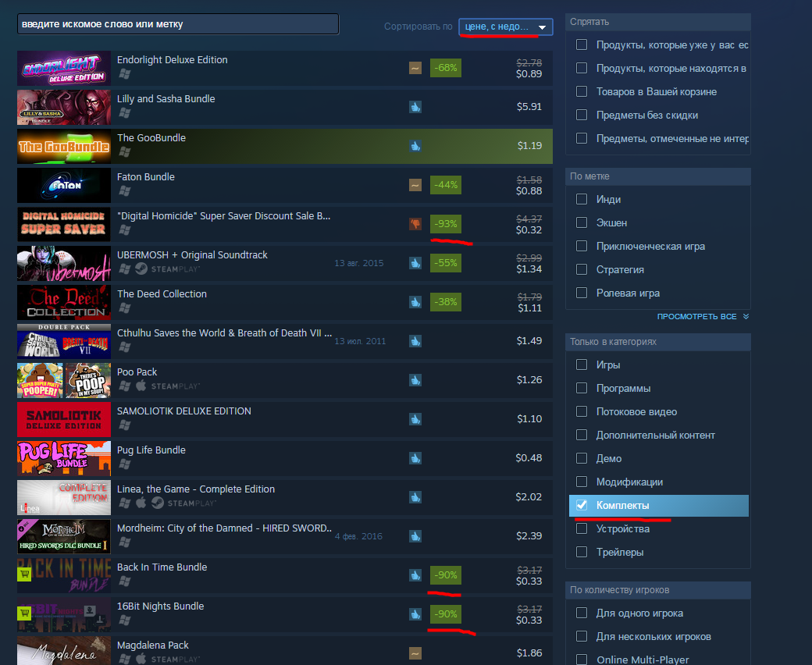Enable 'Предметы без скидки' filter

582,115
